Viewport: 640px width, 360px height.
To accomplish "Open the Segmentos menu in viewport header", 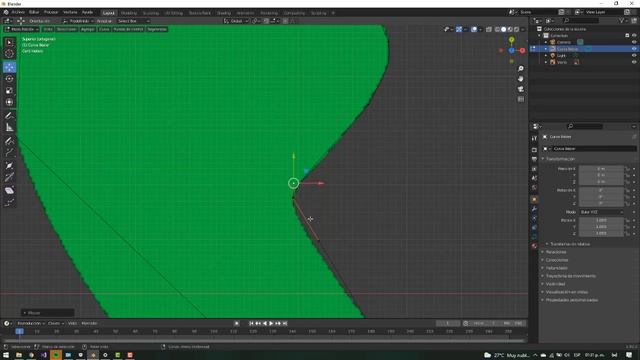I will [157, 29].
